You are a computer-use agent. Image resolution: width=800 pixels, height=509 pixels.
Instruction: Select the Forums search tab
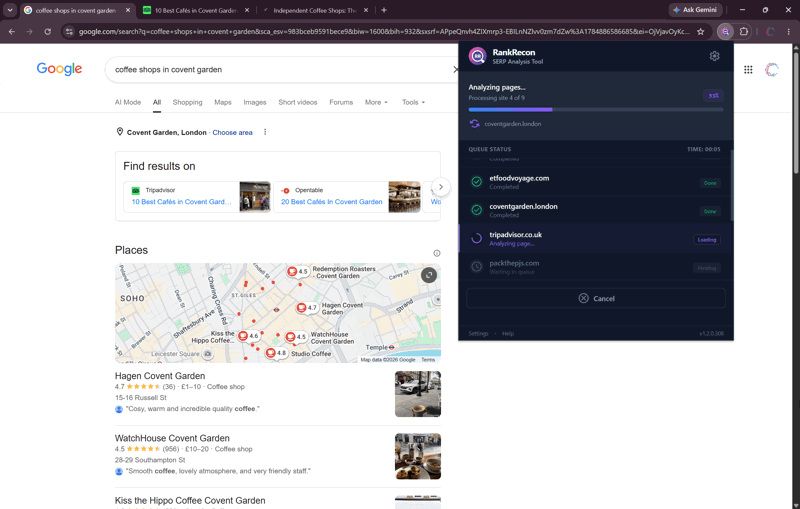point(341,102)
